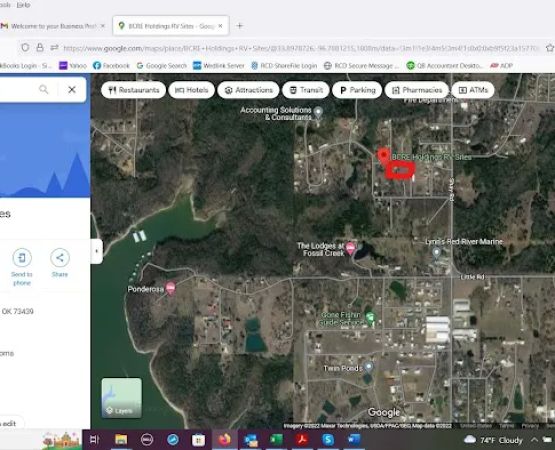555x450 pixels.
Task: Click the Lynn's Red River Marine marker
Action: [x=436, y=253]
